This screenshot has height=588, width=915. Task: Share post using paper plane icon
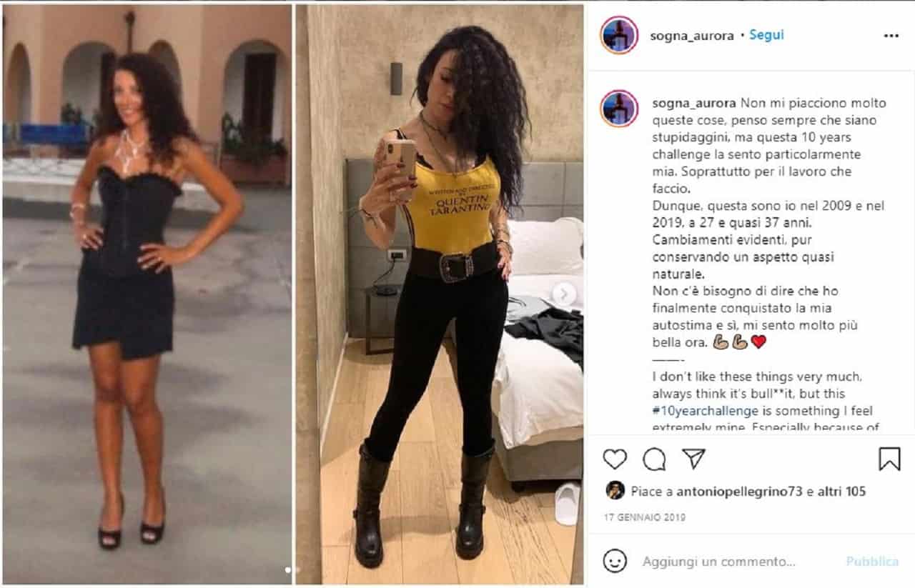[x=693, y=458]
